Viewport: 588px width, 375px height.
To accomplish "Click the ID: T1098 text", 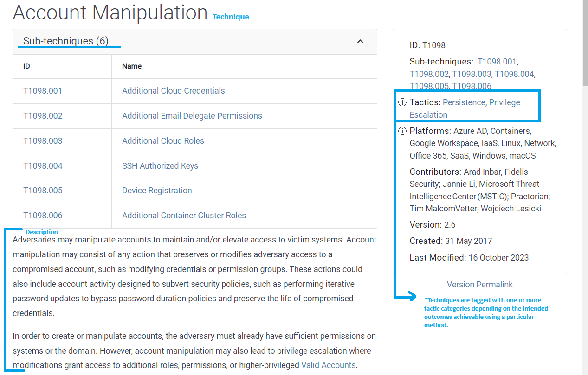I will point(427,45).
